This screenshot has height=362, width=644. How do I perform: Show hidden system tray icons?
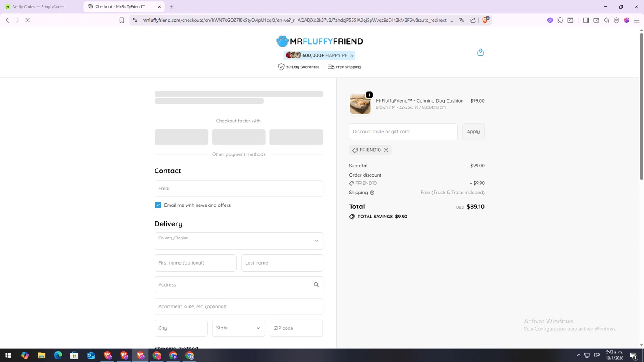pos(579,355)
